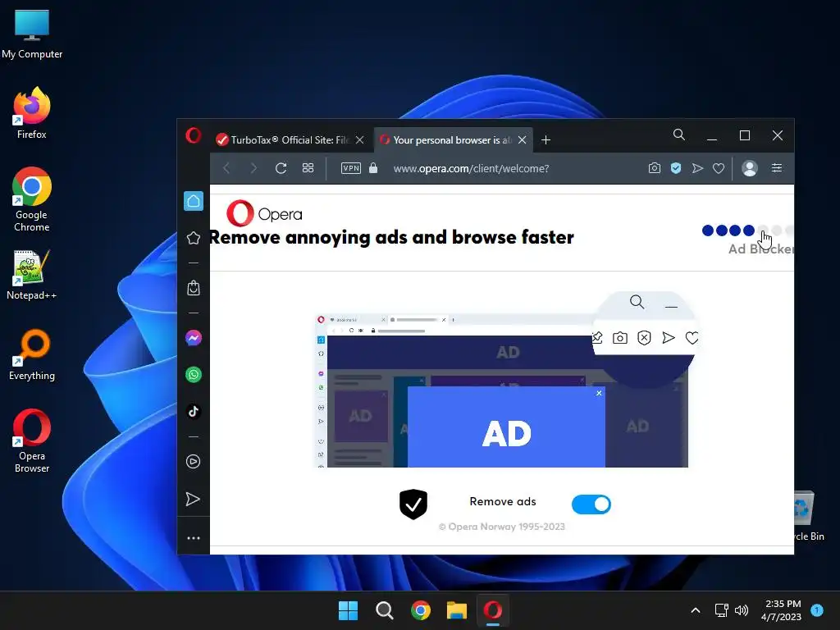The width and height of the screenshot is (840, 630).
Task: Open the Opera main menu logo
Action: click(x=194, y=135)
